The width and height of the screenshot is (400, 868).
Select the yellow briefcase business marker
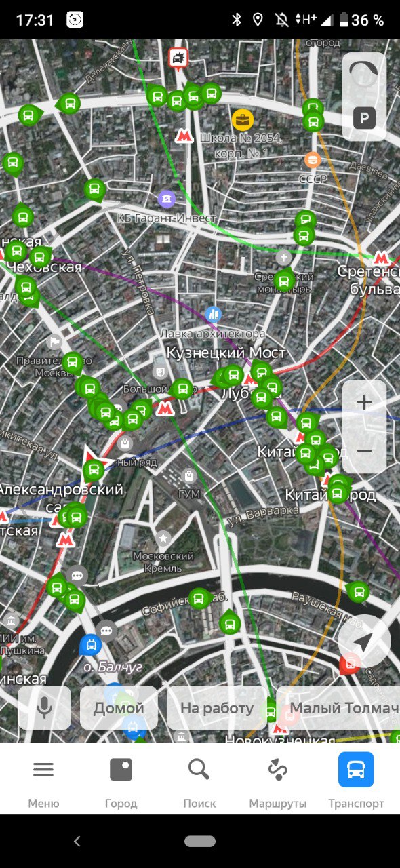(243, 121)
